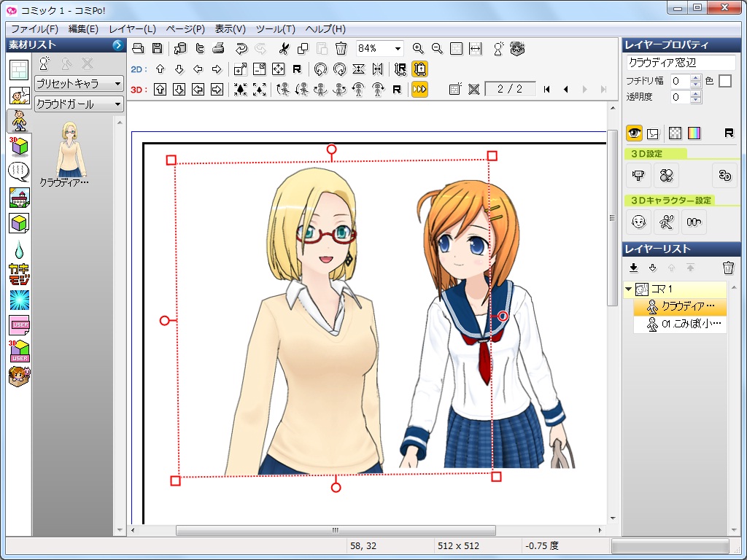This screenshot has width=747, height=560.
Task: Open the 編集(E) menu
Action: coord(83,29)
